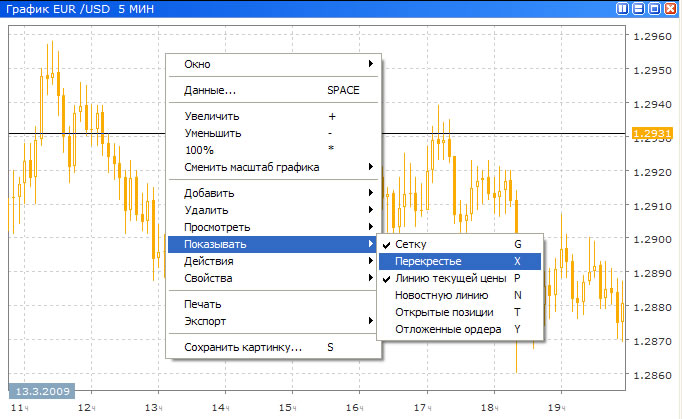Click the vertical split window icon in title bar
682x419 pixels.
tap(623, 8)
